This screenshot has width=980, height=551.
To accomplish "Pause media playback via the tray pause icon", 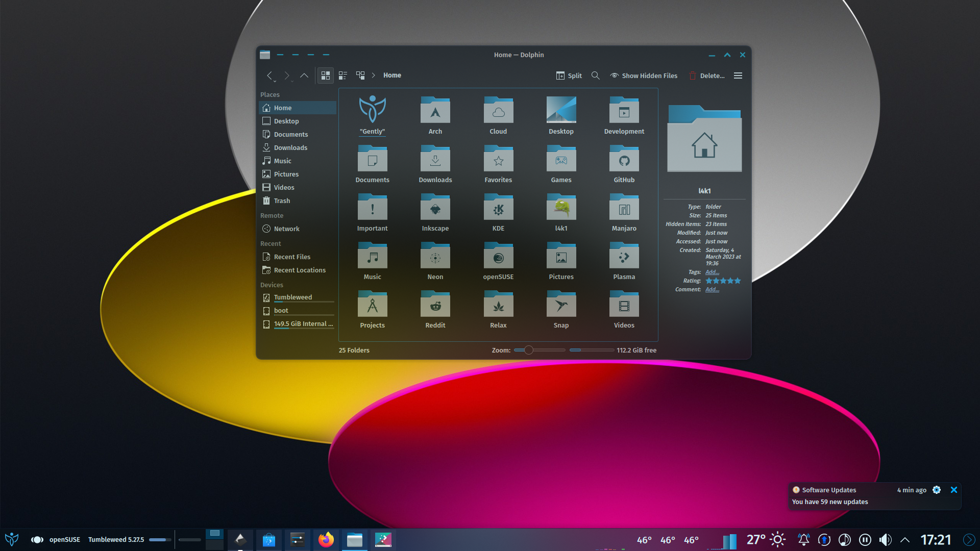I will point(865,539).
